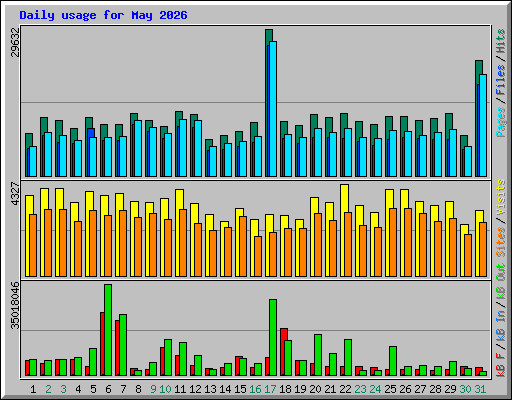
Task: Click the blue files bar on day 5
Action: [91, 133]
